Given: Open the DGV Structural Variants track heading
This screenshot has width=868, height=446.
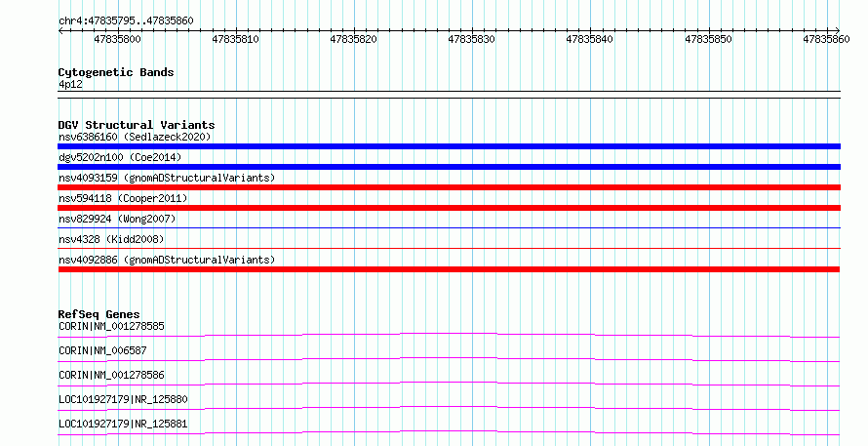Looking at the screenshot, I should pyautogui.click(x=137, y=125).
